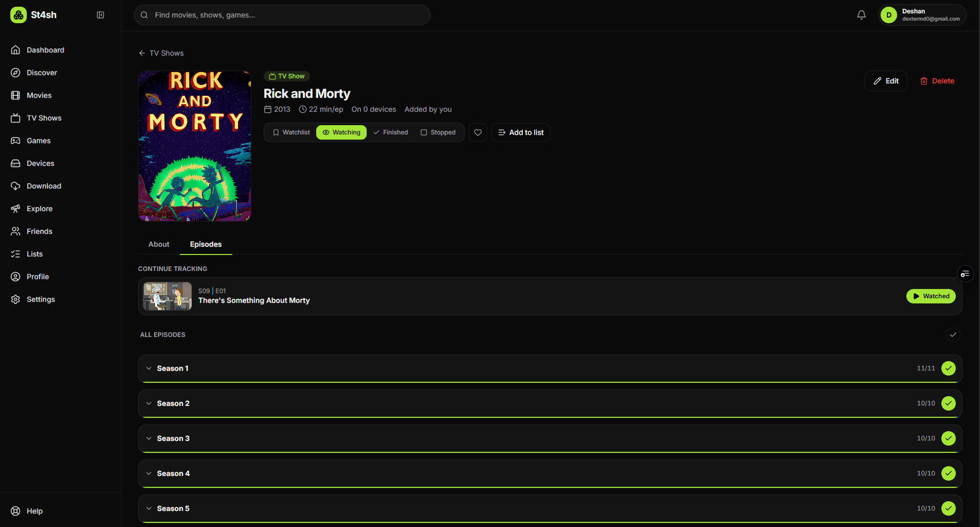Delete the Rick and Morty entry
Screen dimensions: 980x527
[937, 81]
